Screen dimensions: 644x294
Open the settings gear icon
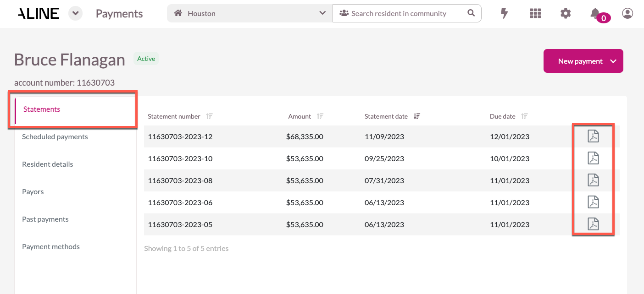coord(566,13)
